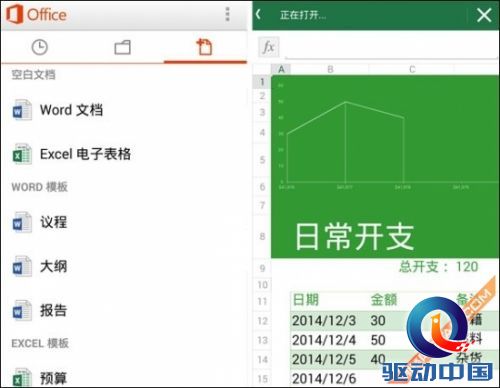Image resolution: width=500 pixels, height=388 pixels.
Task: Click the 总开支 total cell
Action: [439, 267]
